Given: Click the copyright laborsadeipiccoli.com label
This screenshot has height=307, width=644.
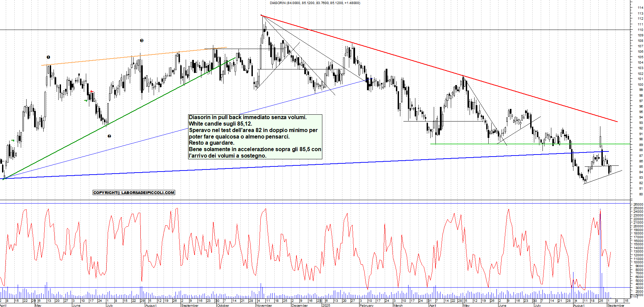Looking at the screenshot, I should (x=134, y=193).
